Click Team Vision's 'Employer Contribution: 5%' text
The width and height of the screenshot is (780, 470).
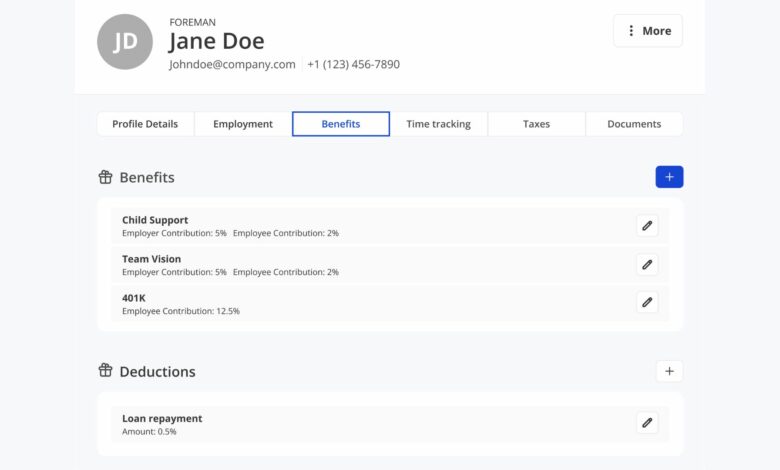pos(174,272)
